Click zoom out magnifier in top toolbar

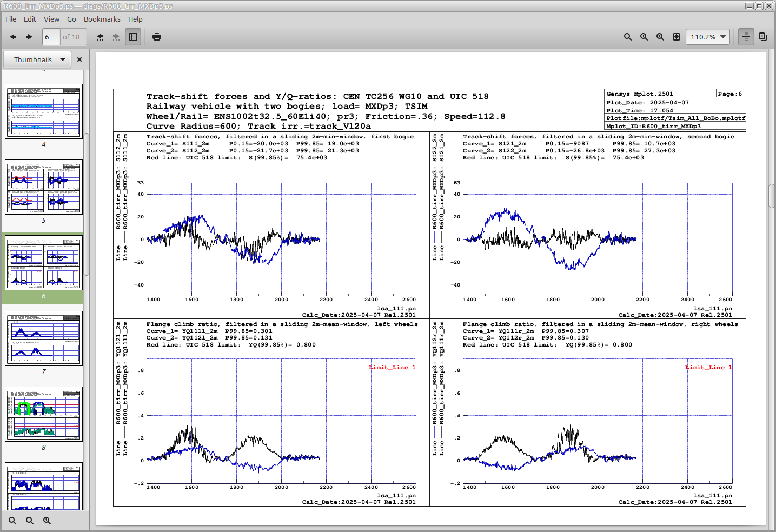[628, 37]
